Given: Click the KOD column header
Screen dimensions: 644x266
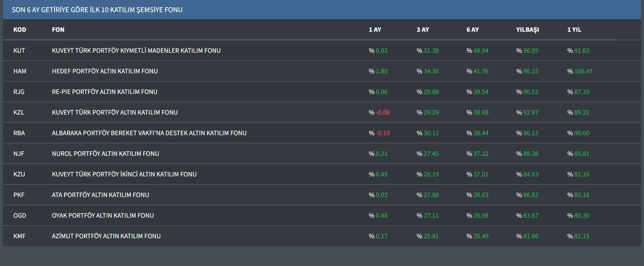Looking at the screenshot, I should (20, 30).
